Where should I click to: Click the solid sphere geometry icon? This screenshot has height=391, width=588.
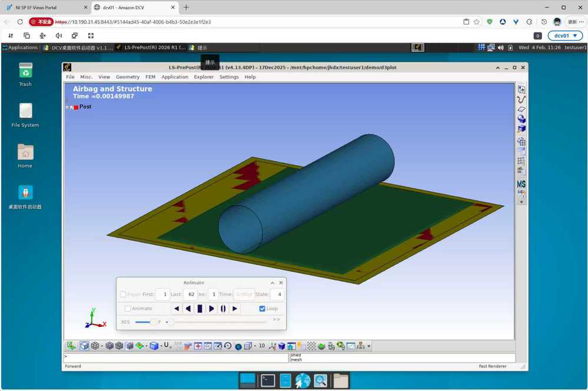(521, 119)
